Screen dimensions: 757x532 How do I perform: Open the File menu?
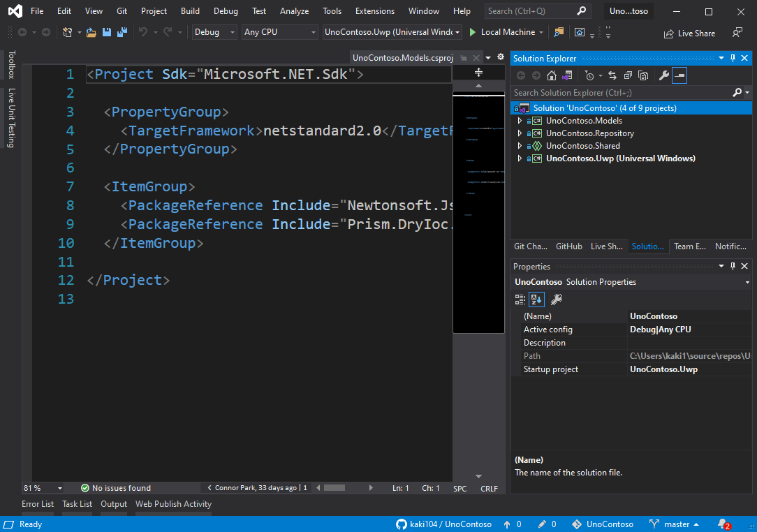[x=37, y=10]
